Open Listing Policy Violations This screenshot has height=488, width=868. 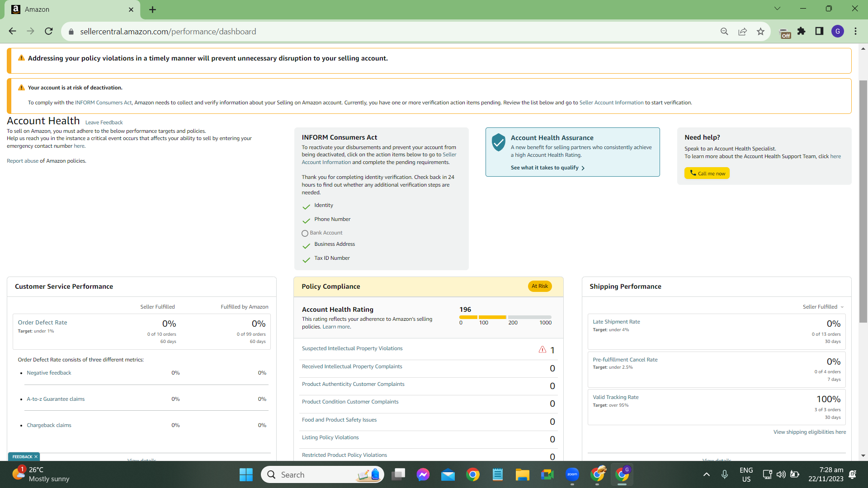(x=330, y=437)
